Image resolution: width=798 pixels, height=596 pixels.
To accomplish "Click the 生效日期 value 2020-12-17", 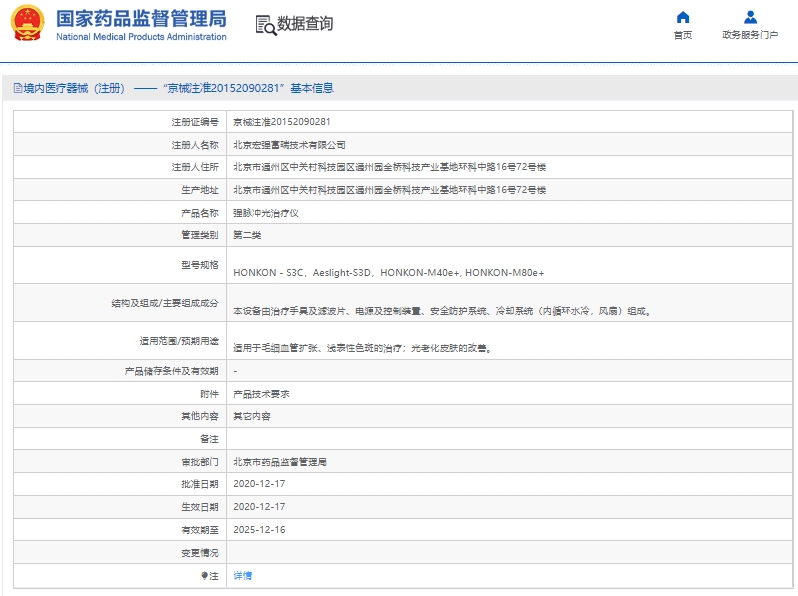I will coord(259,507).
